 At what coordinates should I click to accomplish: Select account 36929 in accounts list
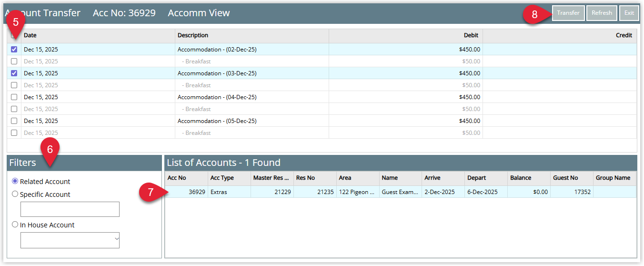pos(186,192)
